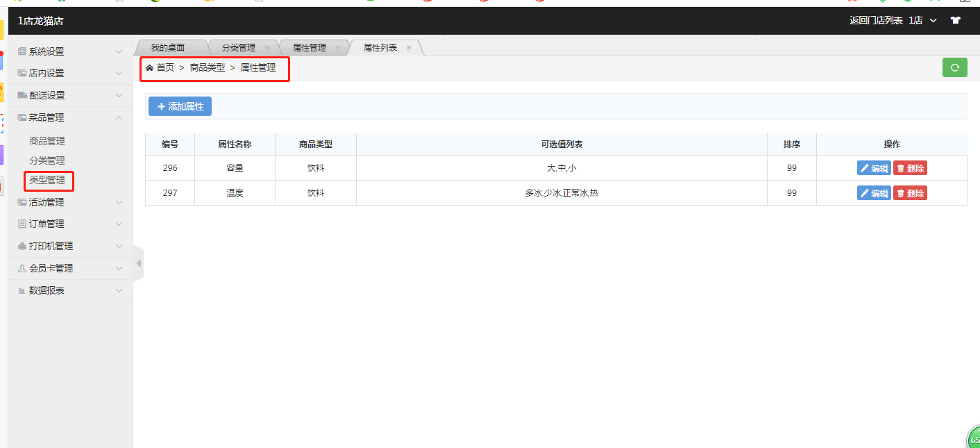980x448 pixels.
Task: Close the 属性管理 tab
Action: 338,48
